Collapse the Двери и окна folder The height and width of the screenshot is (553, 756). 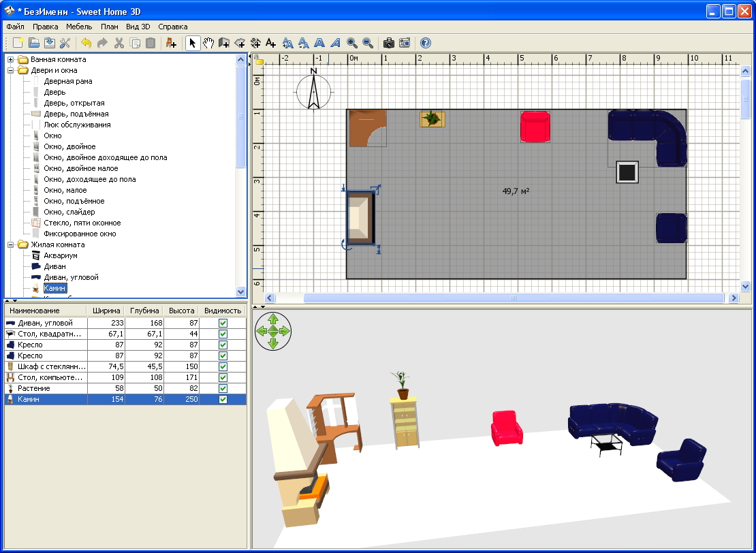pyautogui.click(x=10, y=70)
